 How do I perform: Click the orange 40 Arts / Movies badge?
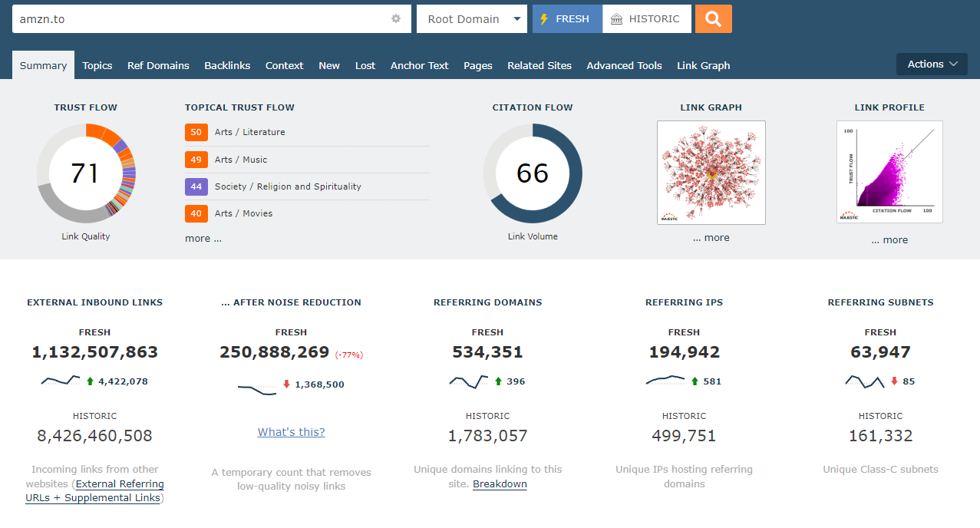[x=196, y=213]
